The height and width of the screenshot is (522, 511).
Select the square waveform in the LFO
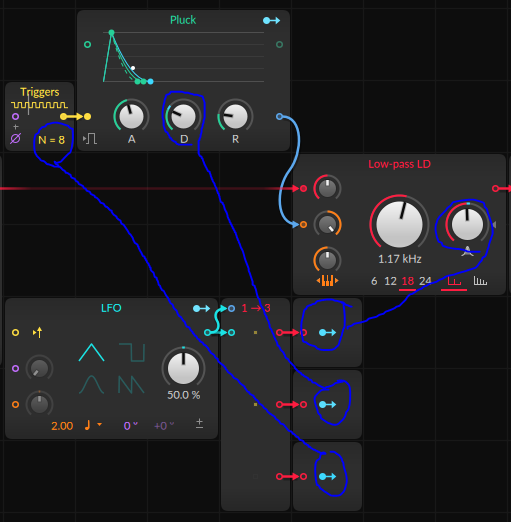click(132, 353)
